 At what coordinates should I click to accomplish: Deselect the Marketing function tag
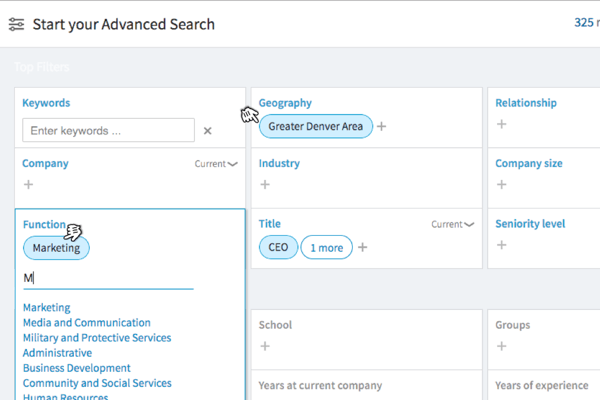(56, 248)
